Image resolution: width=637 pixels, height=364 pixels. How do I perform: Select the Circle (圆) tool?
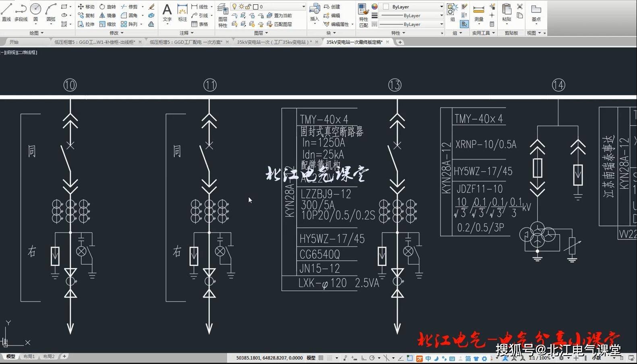tap(35, 12)
